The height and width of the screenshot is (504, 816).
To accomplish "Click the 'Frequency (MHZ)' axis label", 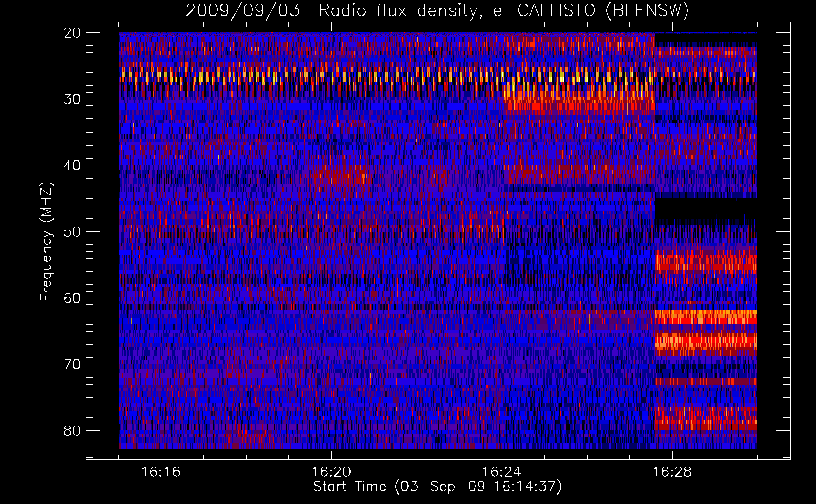I will (x=46, y=242).
